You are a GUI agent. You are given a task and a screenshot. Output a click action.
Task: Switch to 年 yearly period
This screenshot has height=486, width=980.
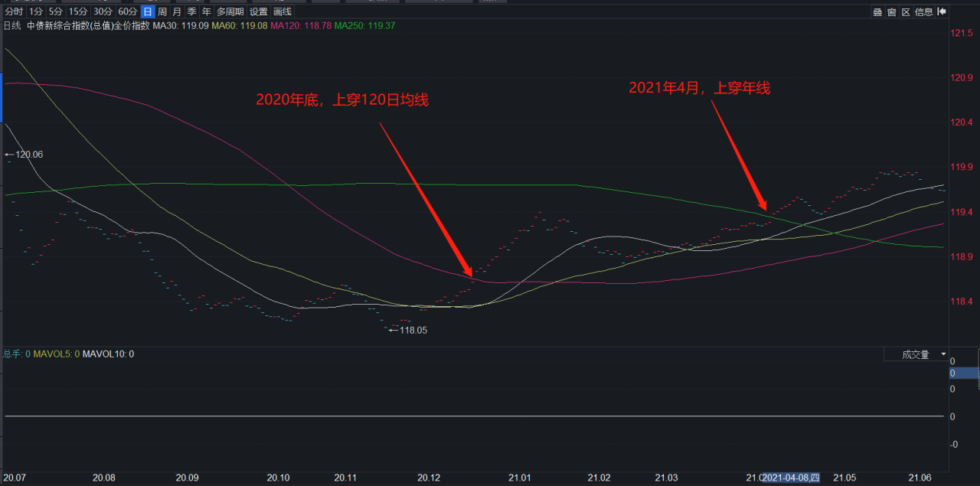[206, 12]
